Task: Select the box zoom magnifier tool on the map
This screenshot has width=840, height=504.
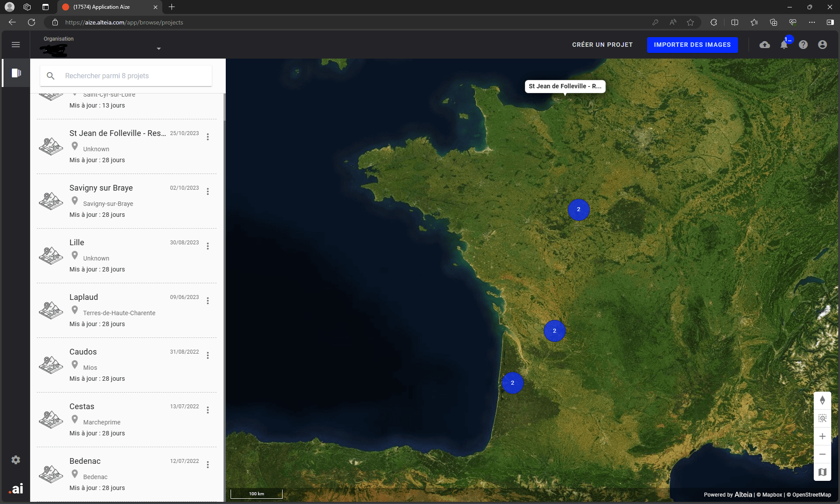Action: pos(822,418)
